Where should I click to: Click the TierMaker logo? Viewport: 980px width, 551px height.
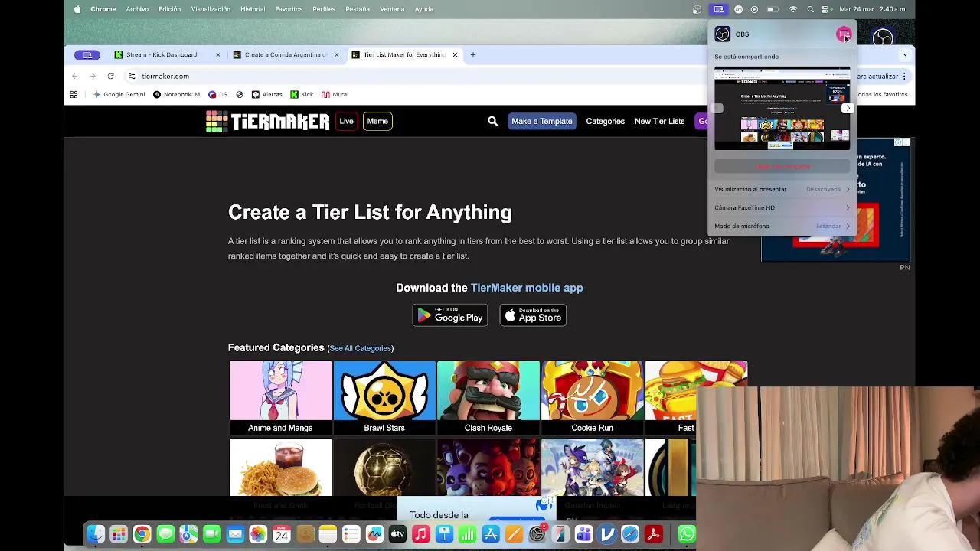coord(267,121)
